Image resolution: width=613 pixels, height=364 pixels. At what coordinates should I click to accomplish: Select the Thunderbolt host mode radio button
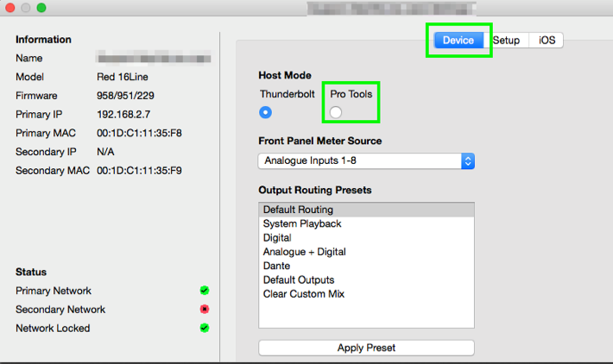point(266,112)
